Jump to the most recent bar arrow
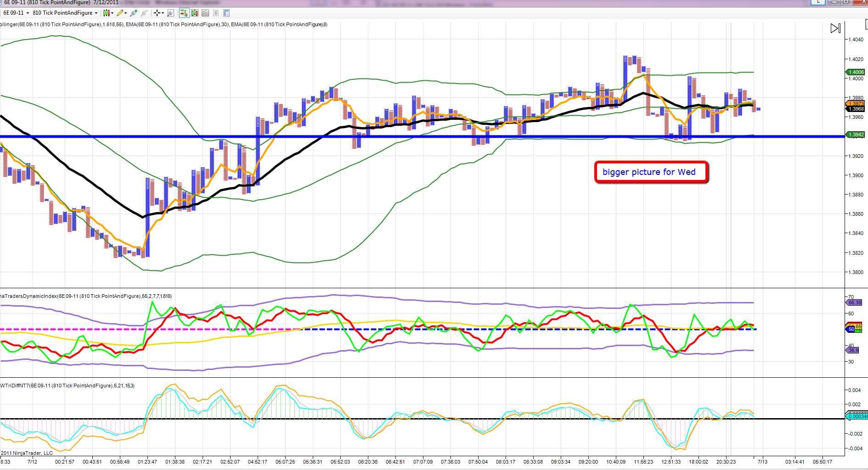This screenshot has width=868, height=470. [835, 28]
